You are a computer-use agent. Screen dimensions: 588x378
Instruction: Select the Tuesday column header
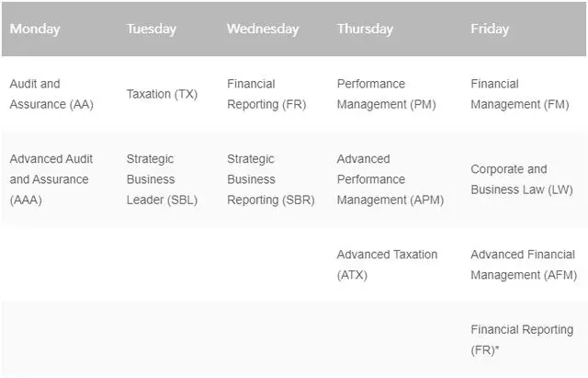click(x=151, y=29)
